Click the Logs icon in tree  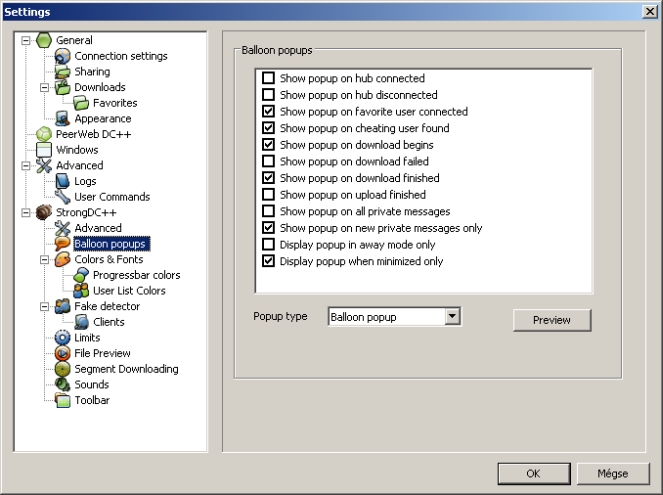63,181
